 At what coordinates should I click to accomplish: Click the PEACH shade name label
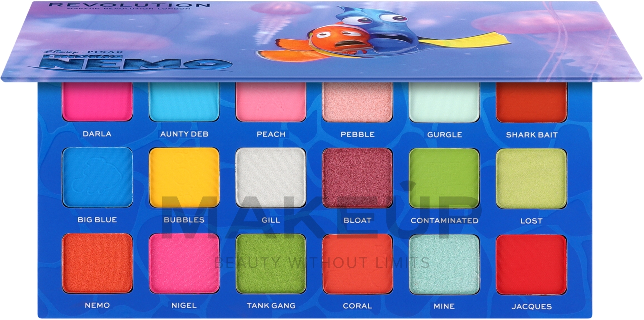coord(271,134)
